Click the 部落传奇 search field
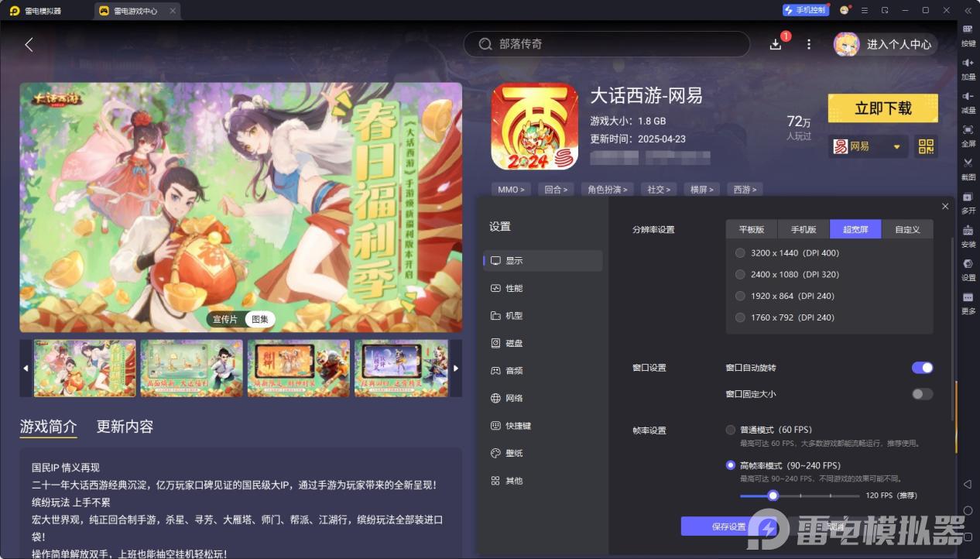Screen dimensions: 980x559 (x=607, y=44)
